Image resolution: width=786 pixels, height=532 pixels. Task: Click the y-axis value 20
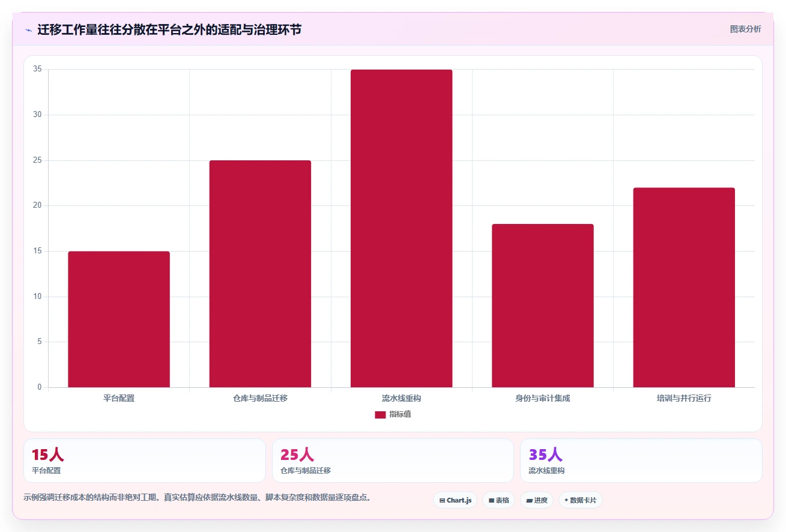38,205
